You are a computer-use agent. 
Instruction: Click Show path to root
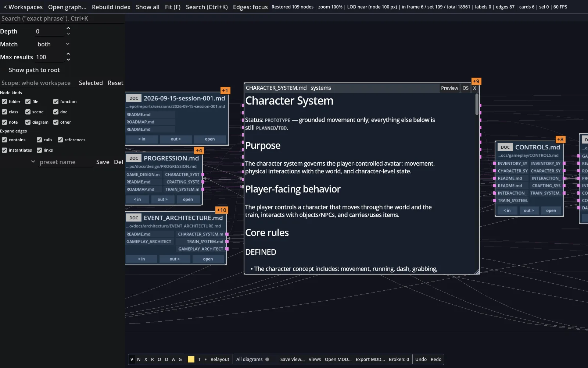coord(34,70)
